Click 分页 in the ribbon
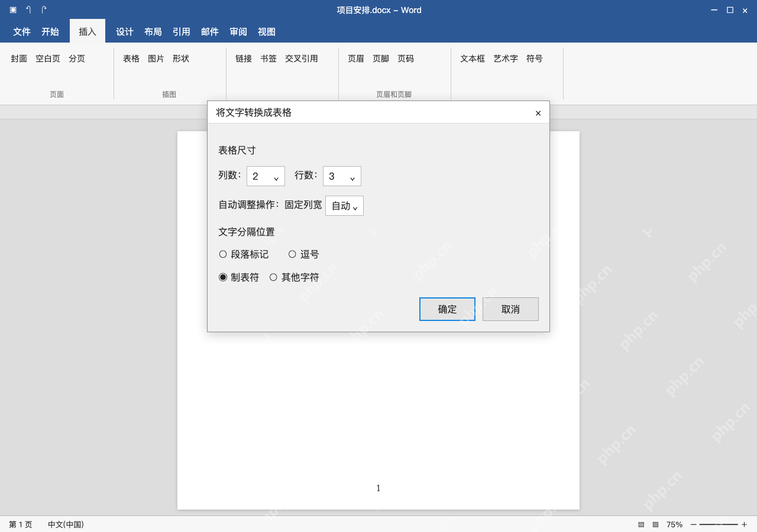Viewport: 757px width, 532px height. pyautogui.click(x=77, y=59)
